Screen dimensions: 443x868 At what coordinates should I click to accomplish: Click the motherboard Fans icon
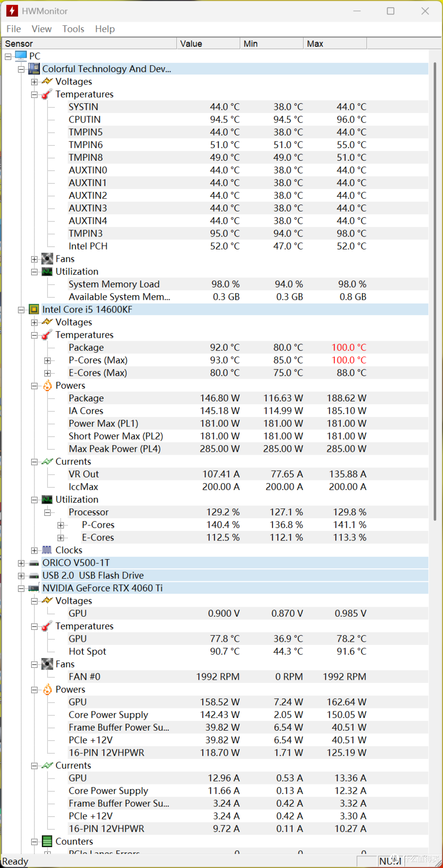click(x=47, y=259)
